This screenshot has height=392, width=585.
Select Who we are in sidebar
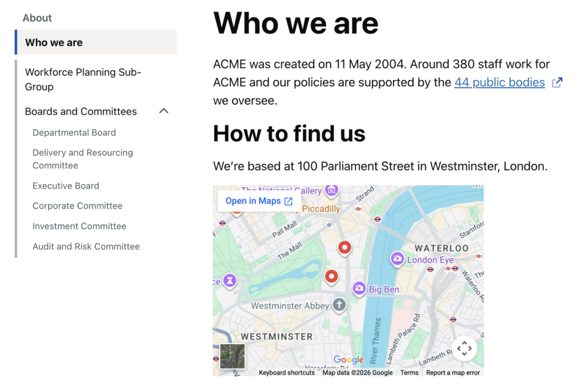(x=96, y=42)
